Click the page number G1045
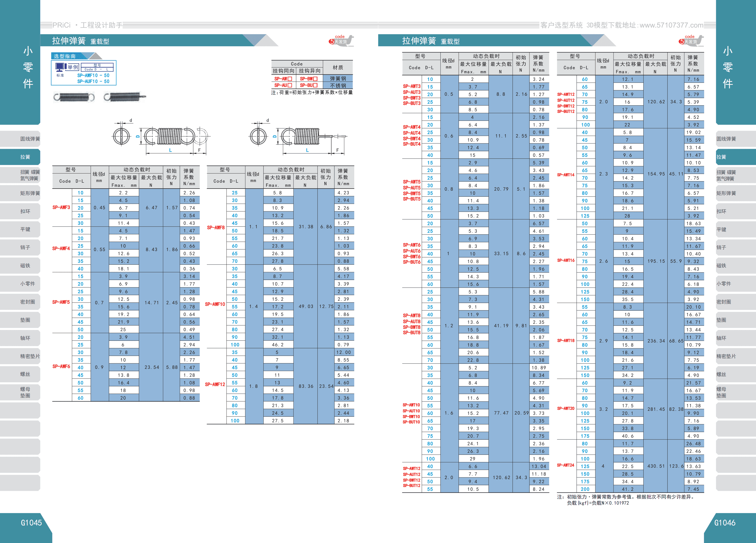Screen dimensions: 756x543 click(x=31, y=523)
